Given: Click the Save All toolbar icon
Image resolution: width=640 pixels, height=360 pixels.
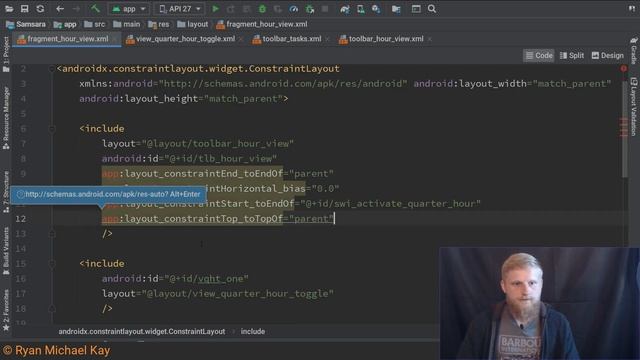Looking at the screenshot, I should [24, 9].
